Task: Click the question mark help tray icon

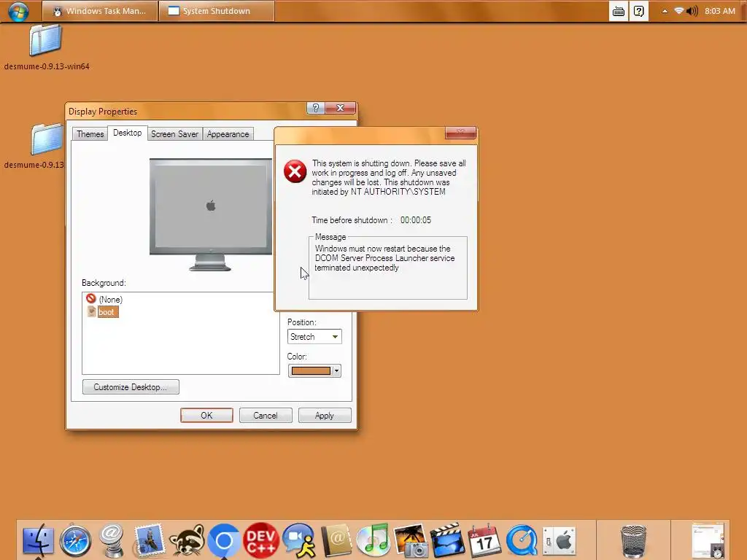Action: click(639, 11)
